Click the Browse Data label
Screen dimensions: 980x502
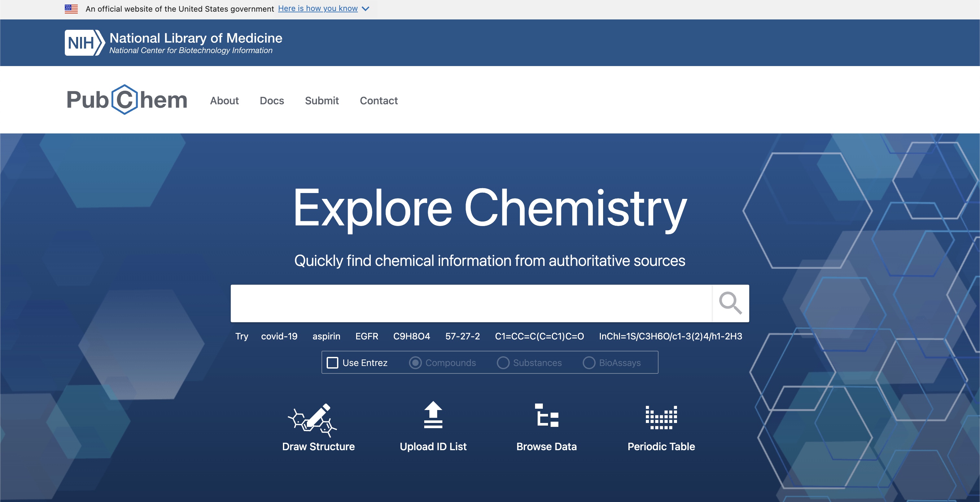[x=547, y=447]
